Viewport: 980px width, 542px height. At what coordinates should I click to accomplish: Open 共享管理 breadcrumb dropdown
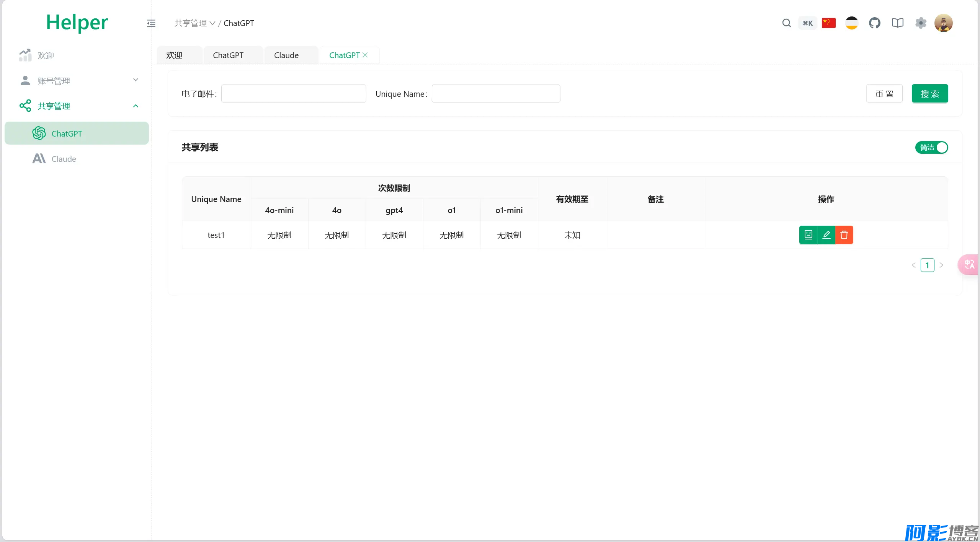194,23
